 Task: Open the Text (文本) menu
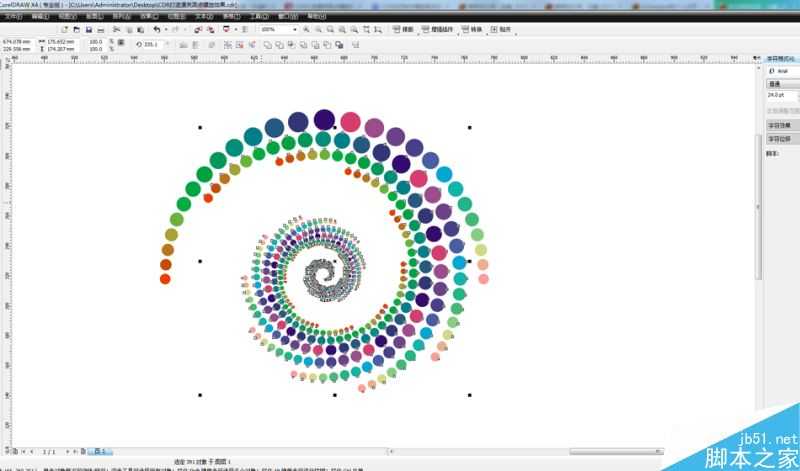tap(204, 17)
